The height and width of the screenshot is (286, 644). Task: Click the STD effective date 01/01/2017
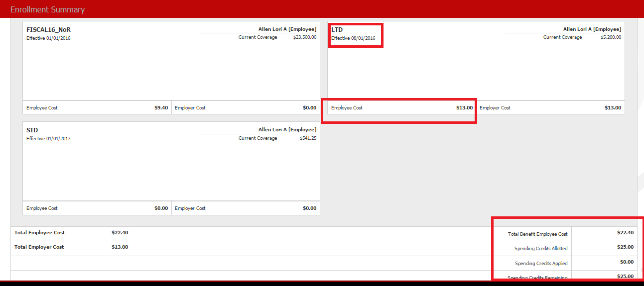click(48, 139)
